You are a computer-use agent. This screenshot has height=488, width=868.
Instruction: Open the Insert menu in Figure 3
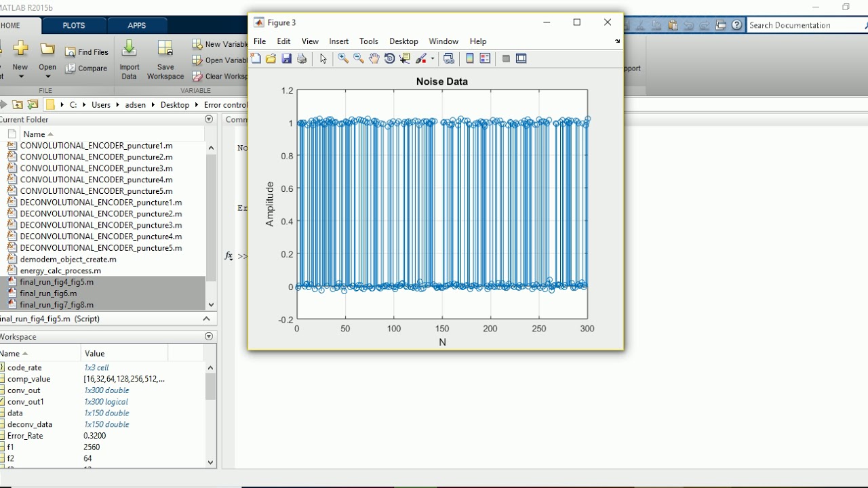[x=339, y=41]
